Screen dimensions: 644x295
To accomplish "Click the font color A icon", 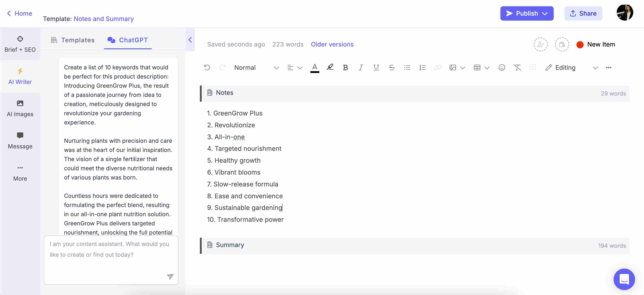I will pyautogui.click(x=315, y=68).
